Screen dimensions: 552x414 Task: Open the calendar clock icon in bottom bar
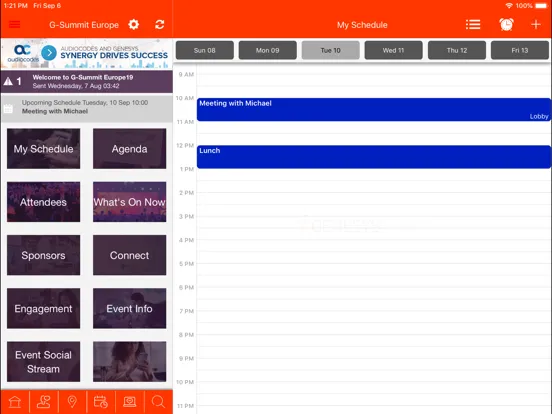(x=101, y=402)
